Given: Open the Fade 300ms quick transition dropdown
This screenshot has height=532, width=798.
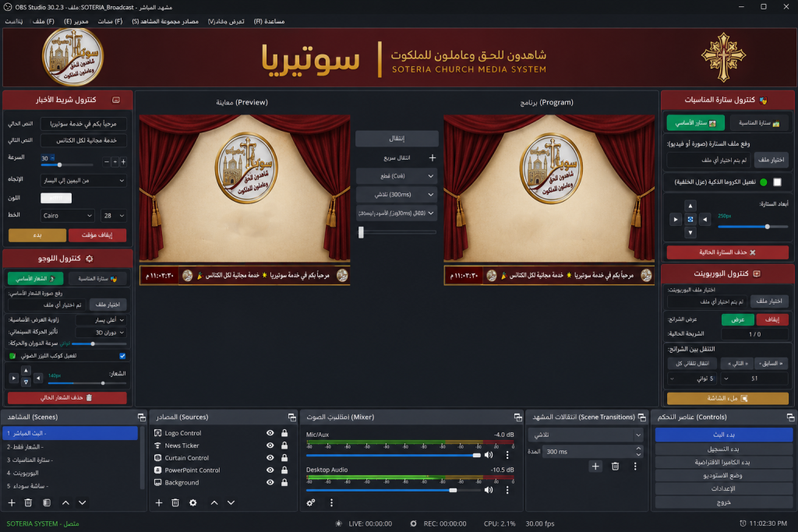Looking at the screenshot, I should tap(397, 194).
